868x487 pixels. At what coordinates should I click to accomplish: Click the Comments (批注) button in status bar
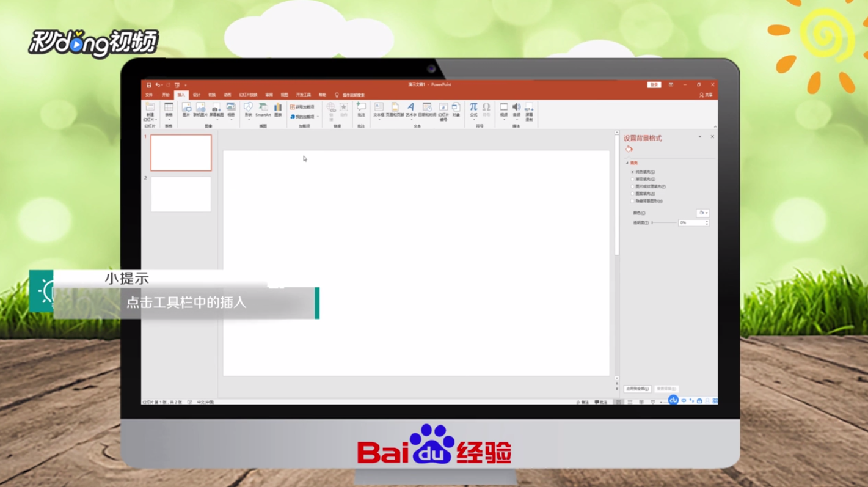tap(601, 402)
